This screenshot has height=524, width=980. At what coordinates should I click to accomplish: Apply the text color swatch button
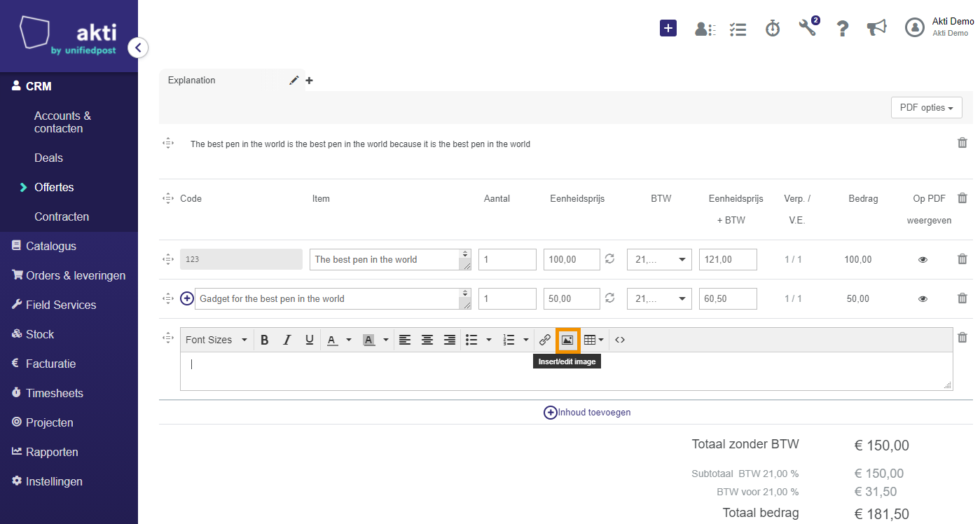(x=332, y=340)
